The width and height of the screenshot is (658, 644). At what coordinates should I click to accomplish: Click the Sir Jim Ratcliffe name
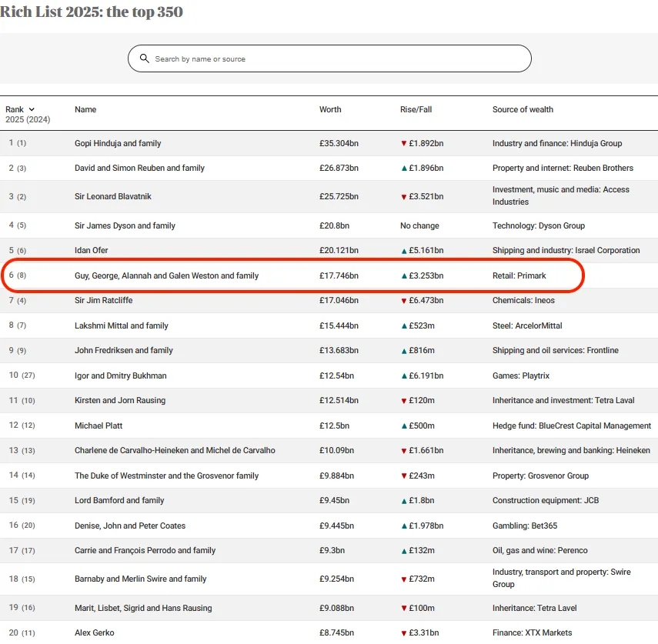click(x=103, y=300)
